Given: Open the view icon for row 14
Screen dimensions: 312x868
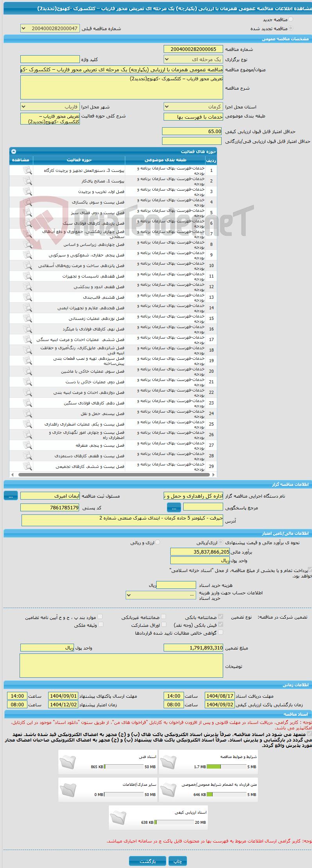Looking at the screenshot, I should pos(27,308).
